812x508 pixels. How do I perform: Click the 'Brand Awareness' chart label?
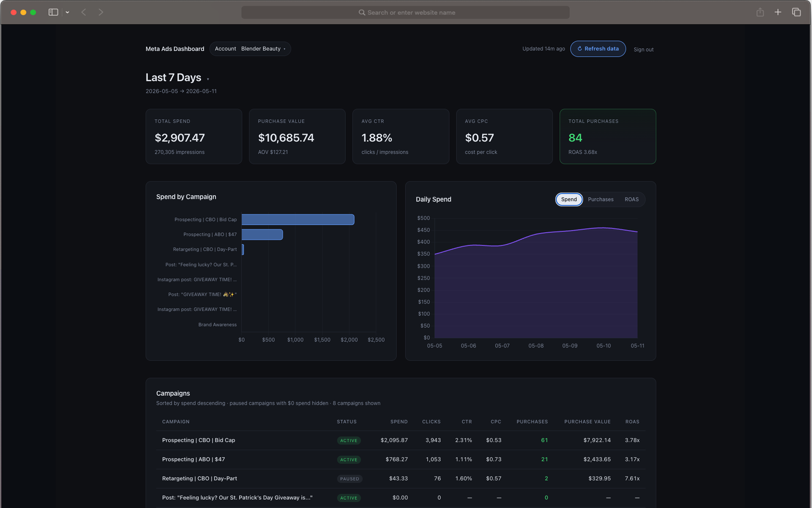click(x=217, y=325)
